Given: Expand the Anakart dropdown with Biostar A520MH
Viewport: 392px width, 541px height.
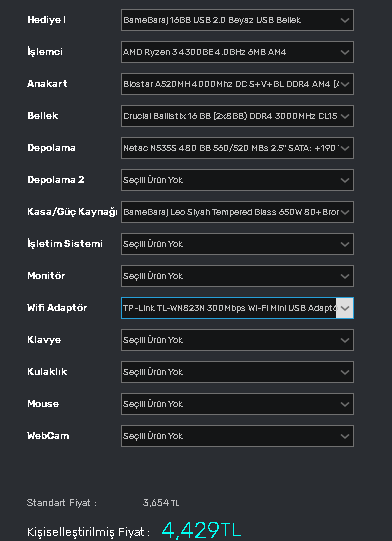Looking at the screenshot, I should tap(237, 84).
